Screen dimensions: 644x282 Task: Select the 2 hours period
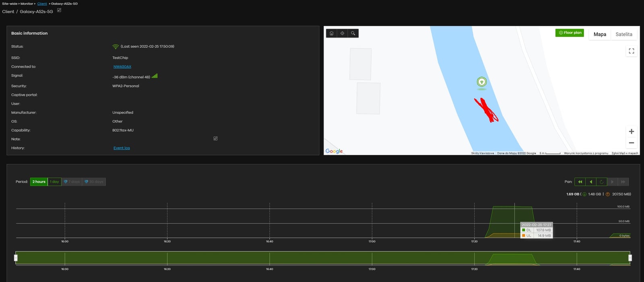pos(39,182)
